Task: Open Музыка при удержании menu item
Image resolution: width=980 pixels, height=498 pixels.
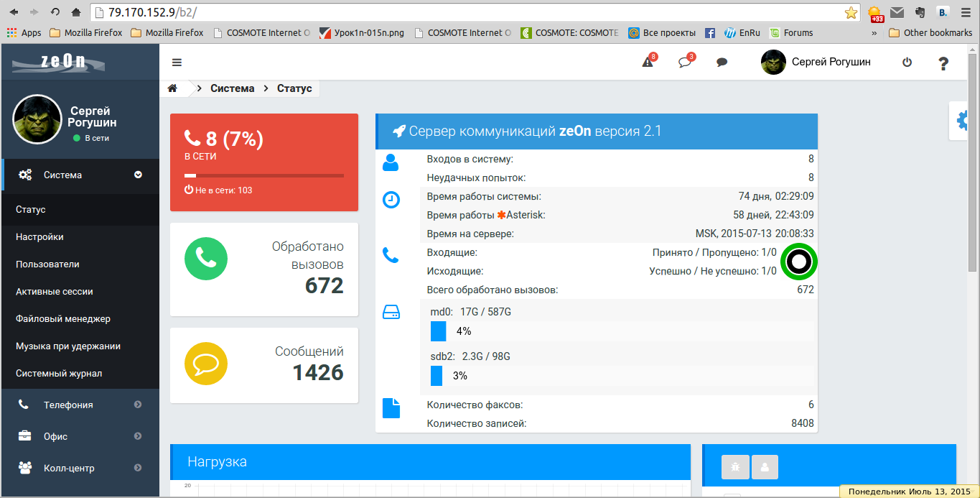Action: click(x=80, y=346)
